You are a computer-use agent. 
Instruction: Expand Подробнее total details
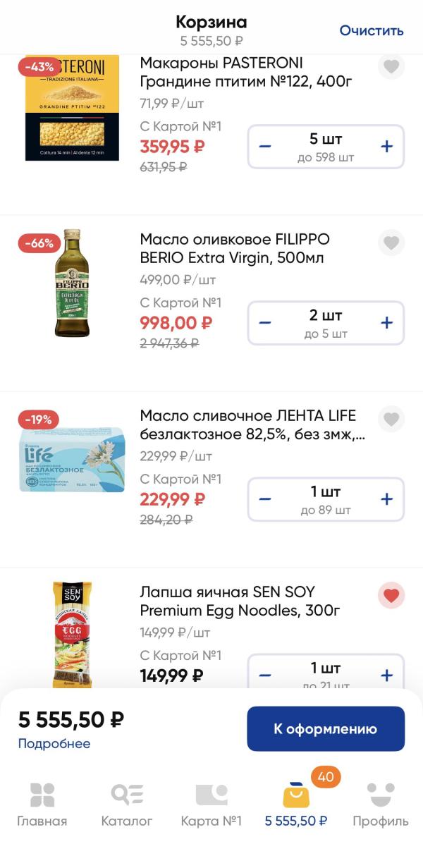[x=54, y=743]
